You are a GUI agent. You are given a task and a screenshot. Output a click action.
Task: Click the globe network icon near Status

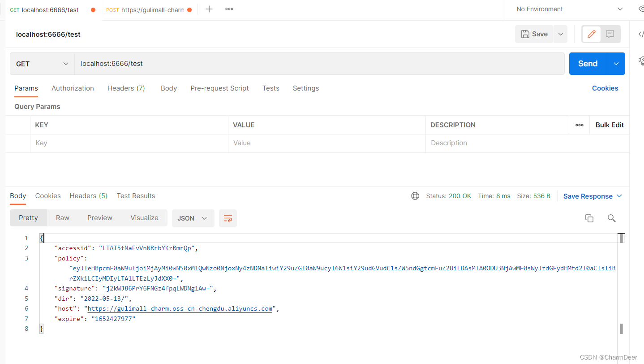(415, 196)
